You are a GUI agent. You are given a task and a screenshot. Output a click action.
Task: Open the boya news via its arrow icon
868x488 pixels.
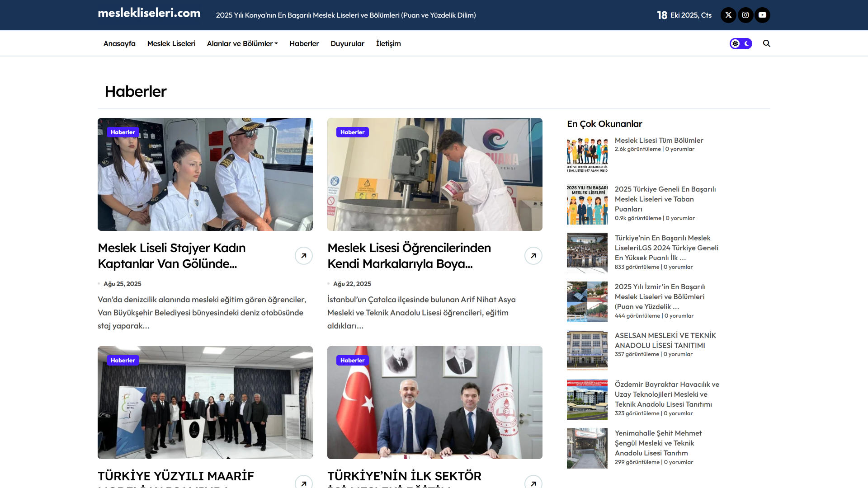point(533,255)
